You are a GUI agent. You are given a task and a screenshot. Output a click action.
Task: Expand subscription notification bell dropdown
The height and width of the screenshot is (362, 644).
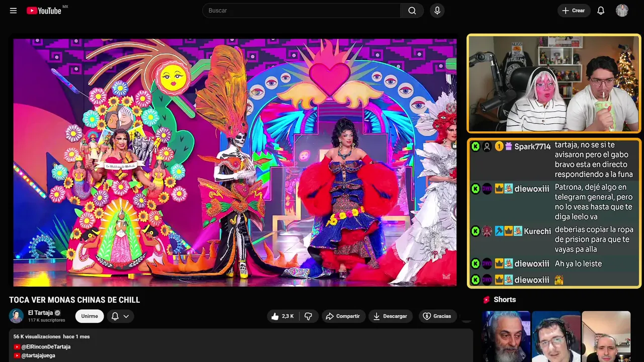(120, 316)
